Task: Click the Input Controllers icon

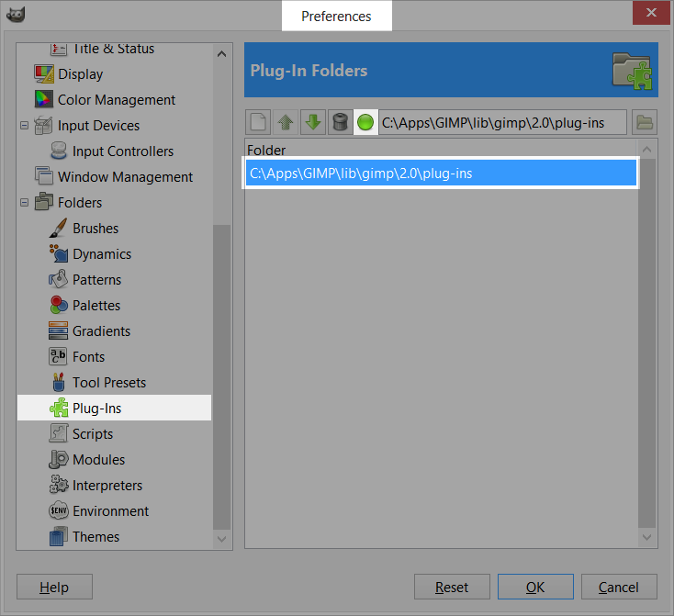Action: point(59,151)
